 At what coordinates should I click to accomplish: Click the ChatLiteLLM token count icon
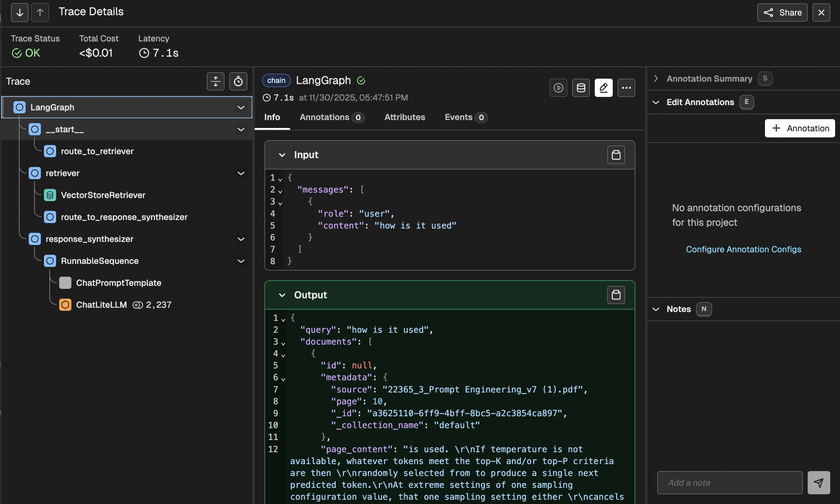[137, 305]
